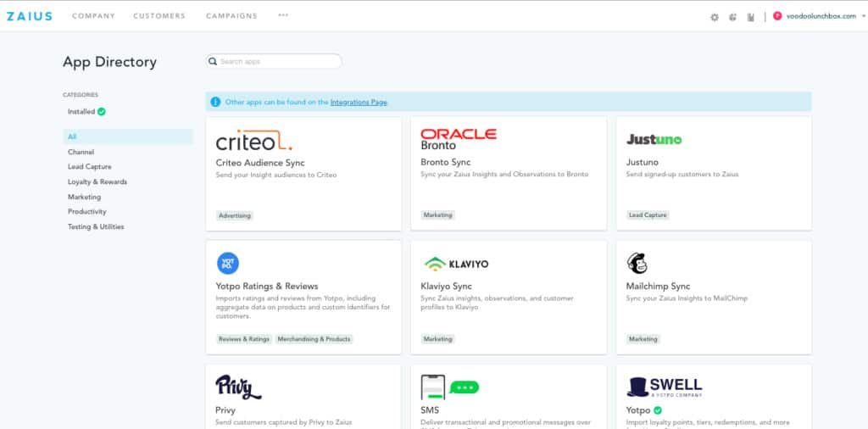
Task: Click 'Send signed-up customers to Zaius' text
Action: click(682, 175)
